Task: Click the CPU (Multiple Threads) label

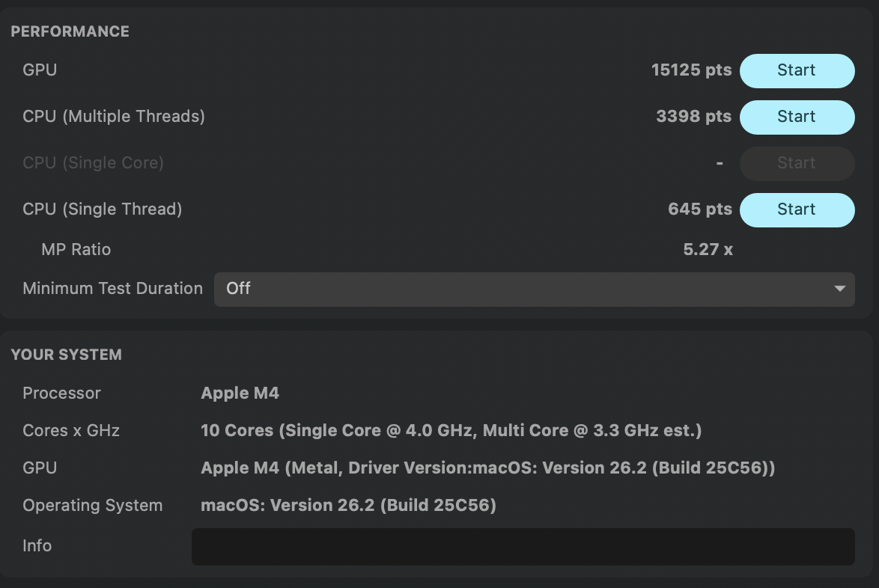Action: (x=114, y=117)
